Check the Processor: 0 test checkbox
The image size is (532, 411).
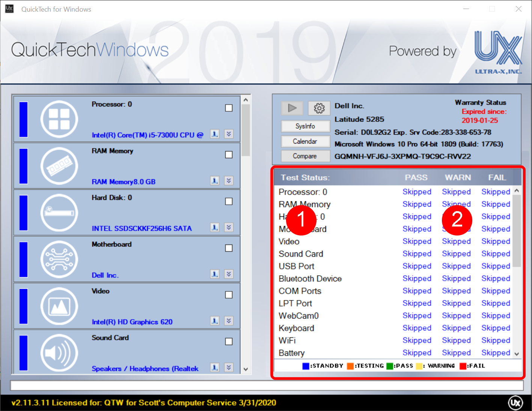tap(229, 108)
